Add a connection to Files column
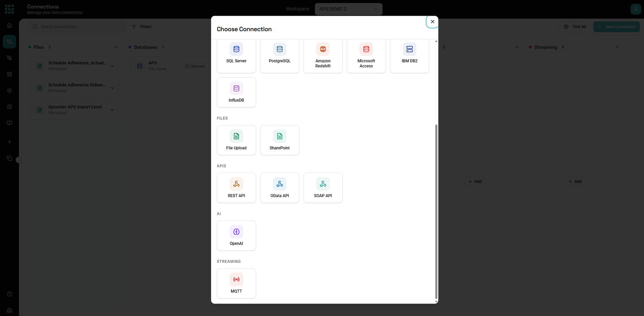 [116, 47]
